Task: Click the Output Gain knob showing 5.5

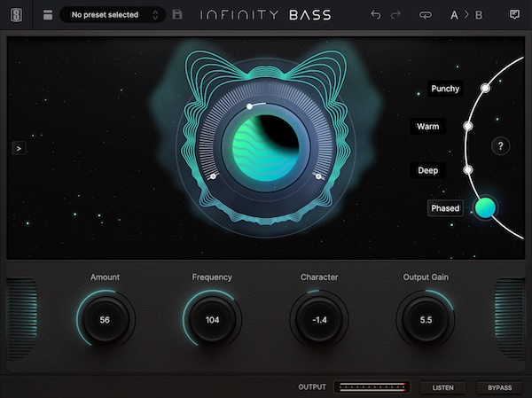Action: click(x=426, y=320)
